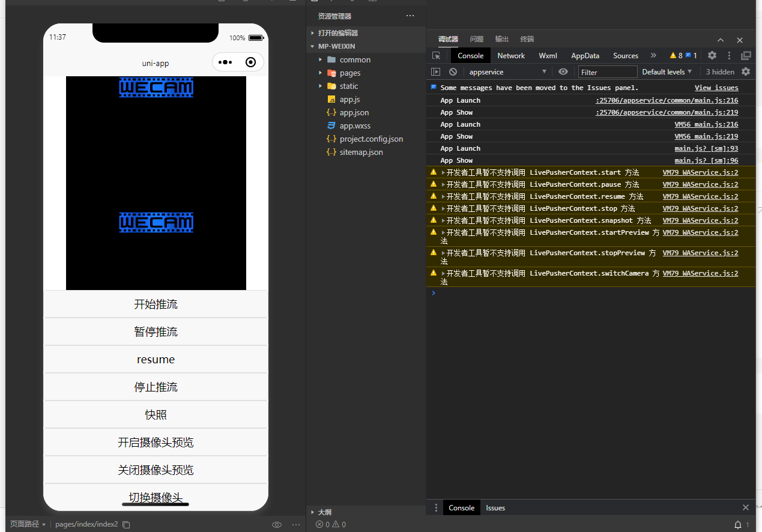Viewport: 762px width, 532px height.
Task: Switch to the Sources tab
Action: pos(626,55)
